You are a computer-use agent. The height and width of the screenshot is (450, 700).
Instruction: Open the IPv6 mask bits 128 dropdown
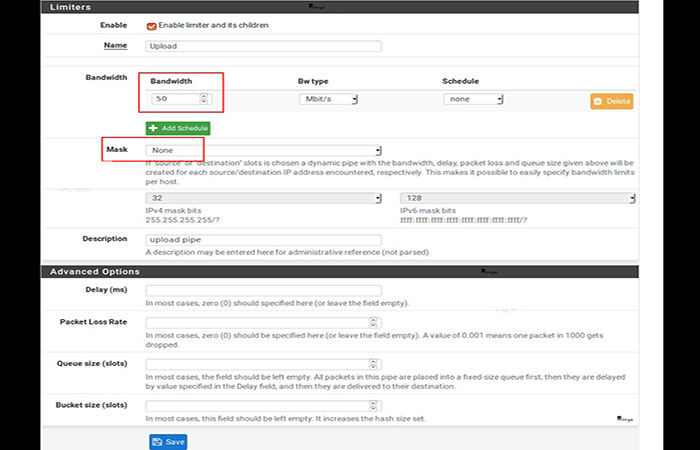coord(518,198)
